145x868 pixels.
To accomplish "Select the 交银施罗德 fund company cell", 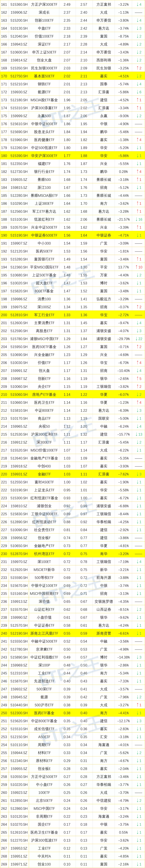I will coord(104,602).
